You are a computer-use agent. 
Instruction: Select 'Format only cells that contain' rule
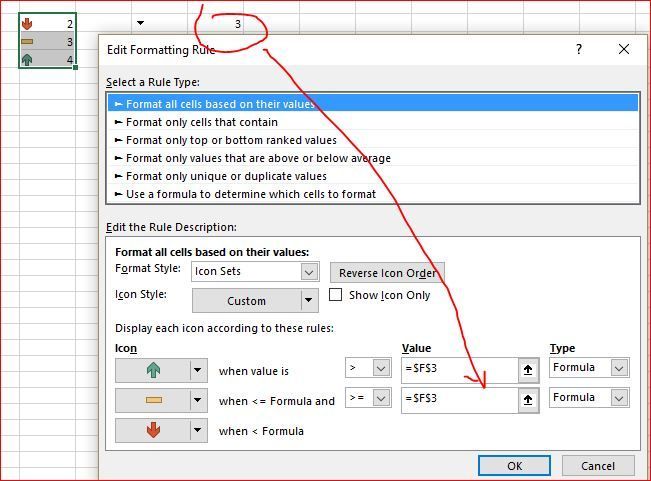[x=372, y=122]
